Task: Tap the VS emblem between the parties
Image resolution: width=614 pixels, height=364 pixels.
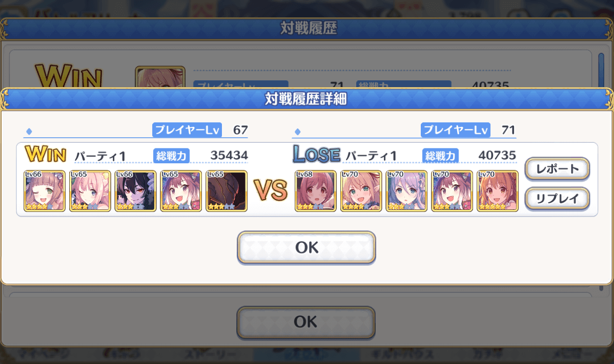Action: click(271, 190)
